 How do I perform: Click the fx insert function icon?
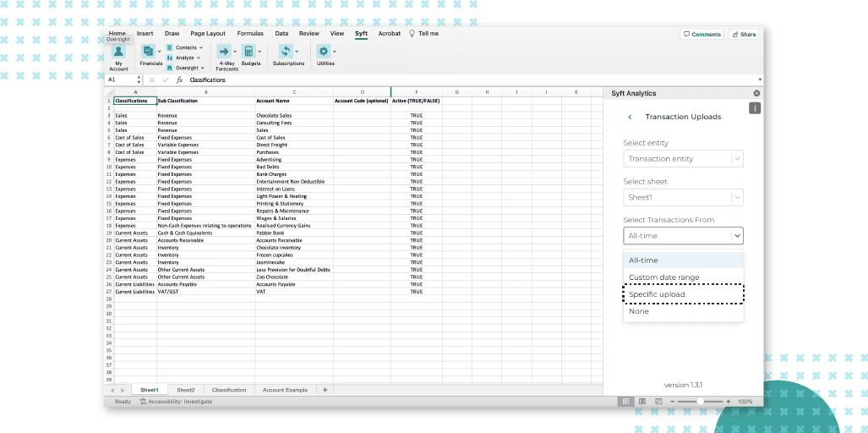pos(179,79)
